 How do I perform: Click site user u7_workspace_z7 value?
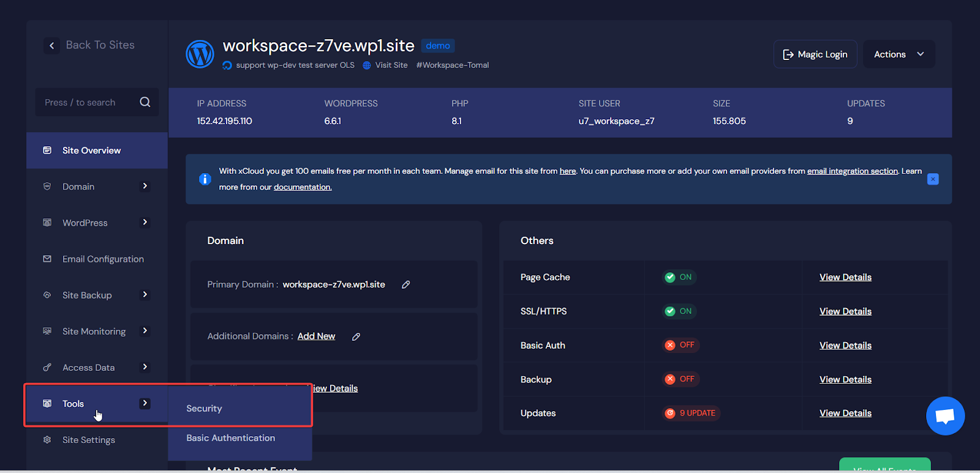(617, 121)
